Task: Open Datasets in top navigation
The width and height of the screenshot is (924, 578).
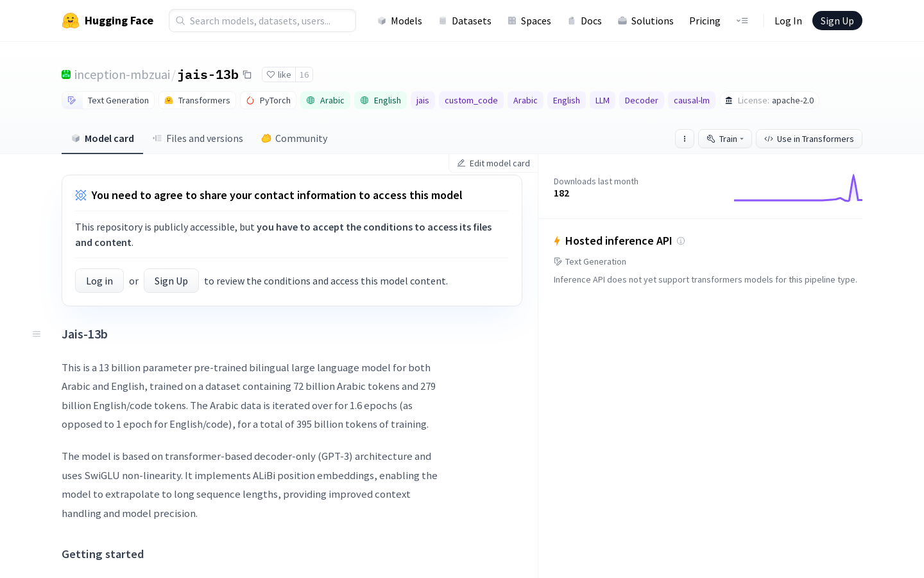Action: 465,21
